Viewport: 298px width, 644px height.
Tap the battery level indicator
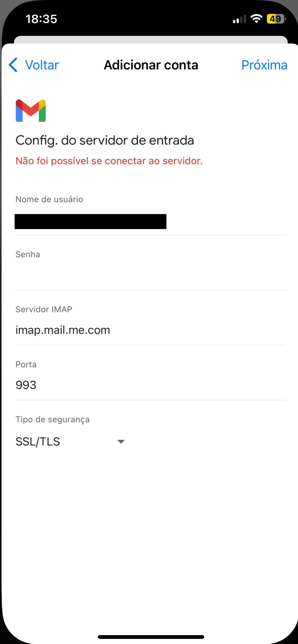(276, 19)
